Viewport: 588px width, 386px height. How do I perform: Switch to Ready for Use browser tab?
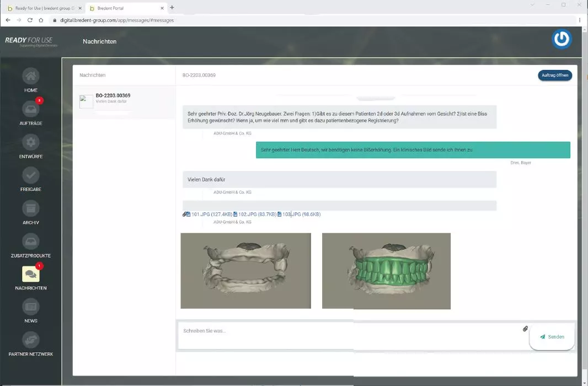(42, 8)
